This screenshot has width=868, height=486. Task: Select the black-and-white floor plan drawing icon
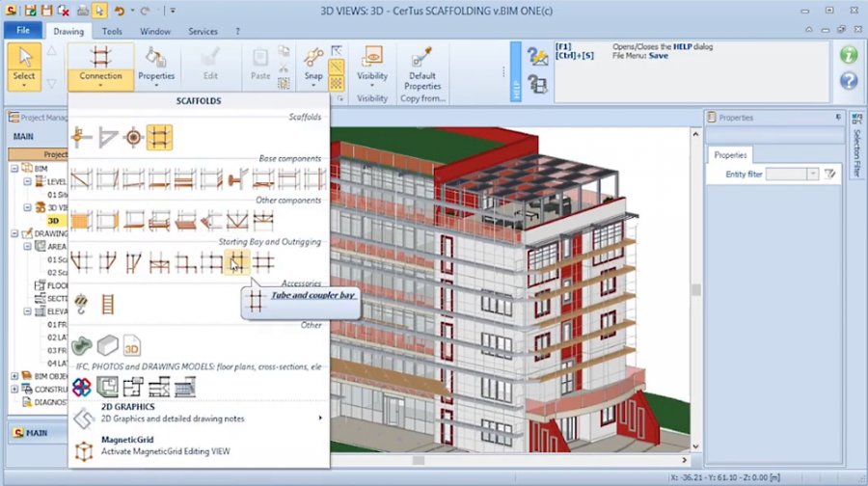133,387
